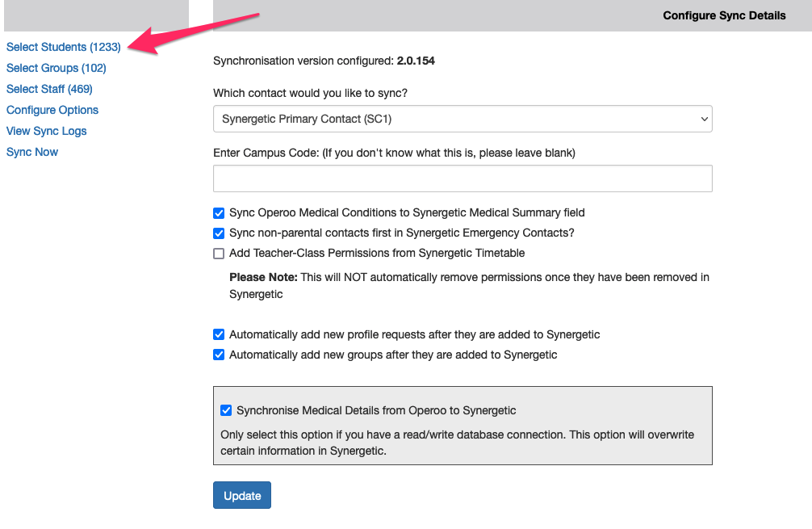Uncheck Sync Operoo Medical Conditions checkbox

click(219, 213)
